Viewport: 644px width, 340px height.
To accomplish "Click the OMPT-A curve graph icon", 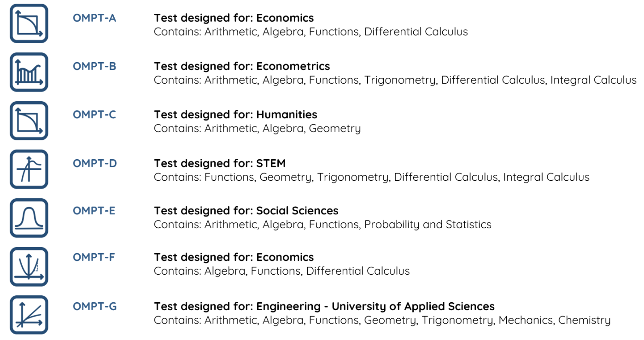I will click(x=29, y=23).
